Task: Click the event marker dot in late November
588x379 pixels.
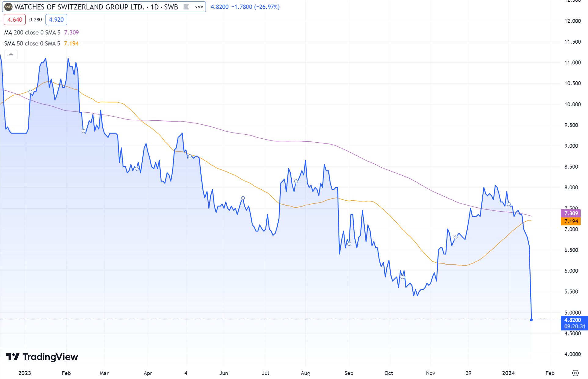Action: click(455, 237)
